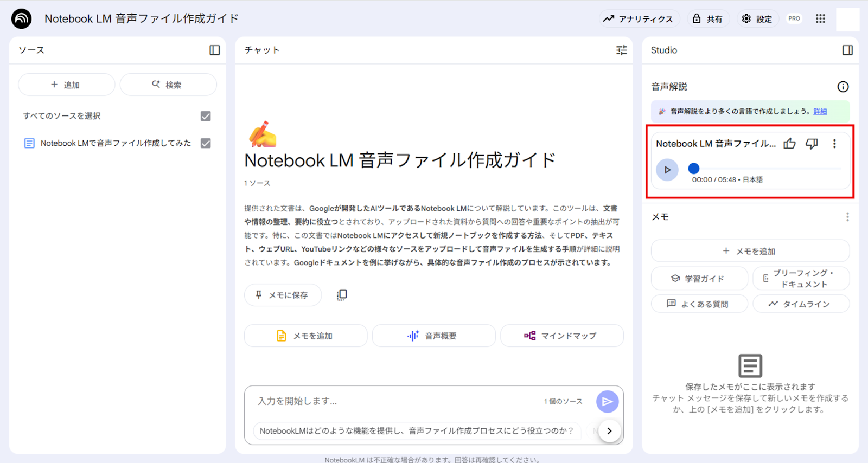
Task: Click the メモを追加 button in chat
Action: [x=305, y=336]
